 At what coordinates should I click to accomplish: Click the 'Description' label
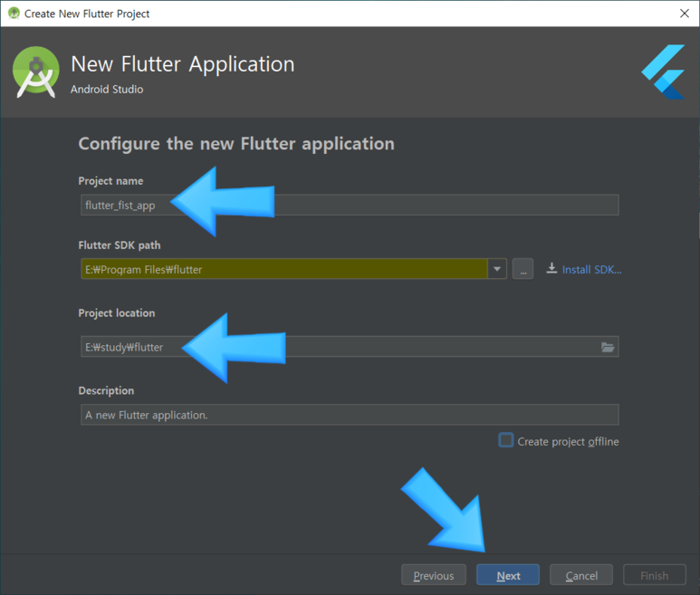106,390
